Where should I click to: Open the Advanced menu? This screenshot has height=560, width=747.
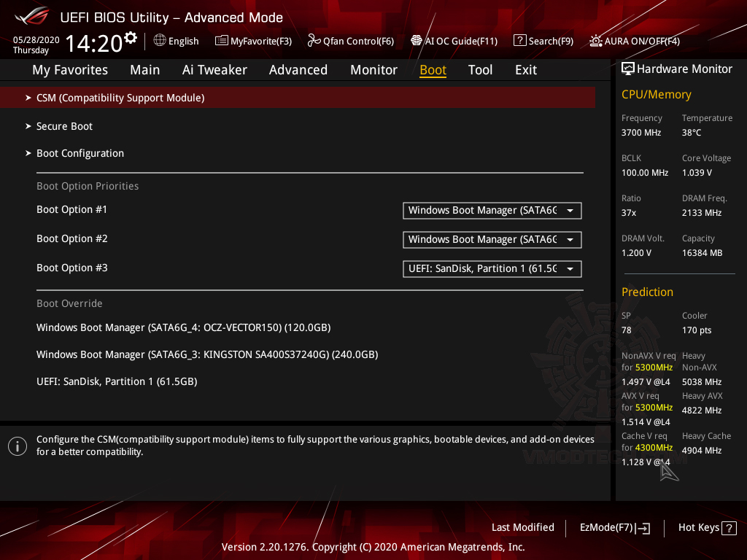[x=298, y=70]
